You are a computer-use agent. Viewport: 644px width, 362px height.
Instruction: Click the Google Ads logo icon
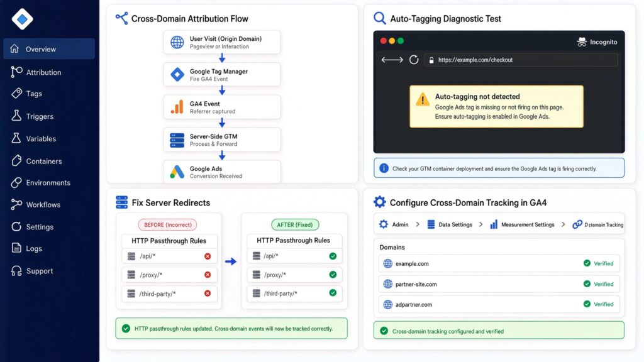[x=177, y=172]
